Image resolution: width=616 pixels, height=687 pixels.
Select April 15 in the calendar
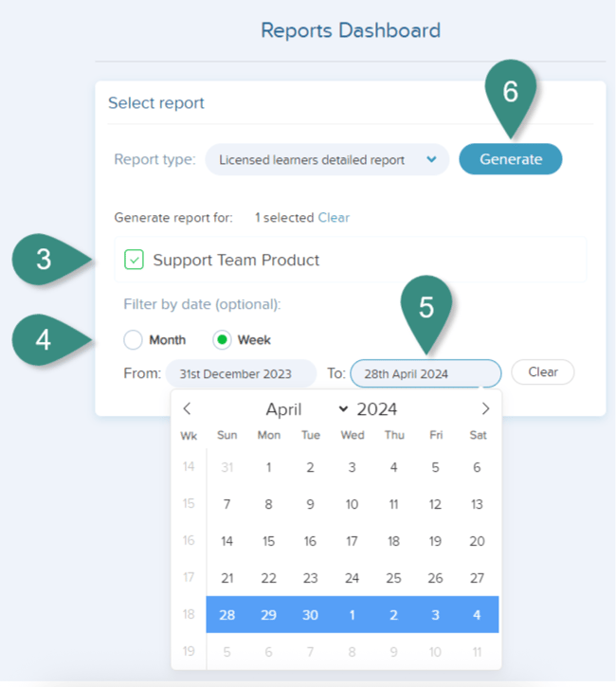point(268,541)
